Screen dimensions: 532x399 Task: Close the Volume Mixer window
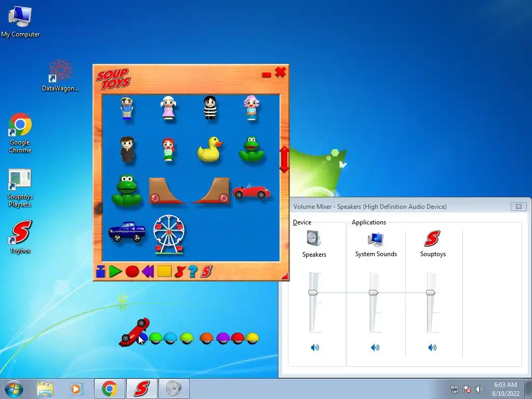click(518, 206)
